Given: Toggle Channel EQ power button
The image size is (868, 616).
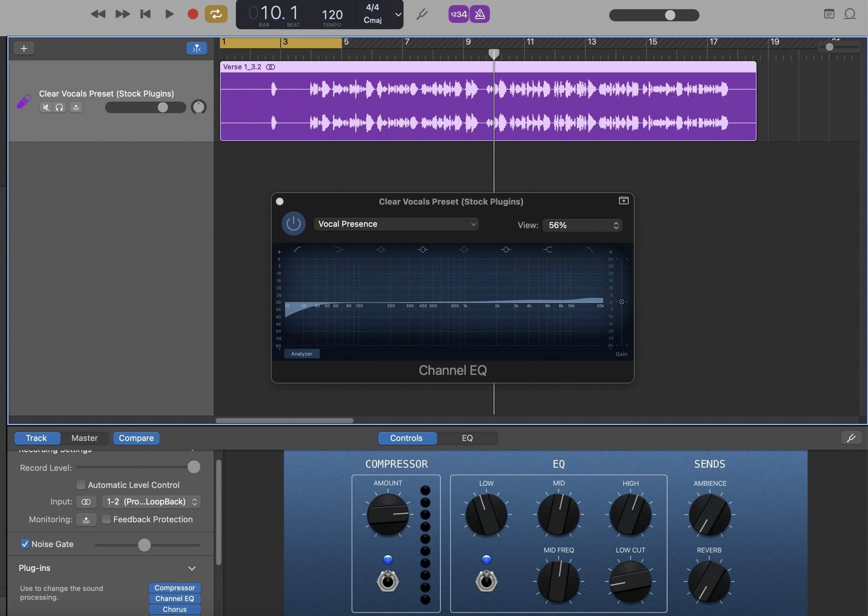Looking at the screenshot, I should pyautogui.click(x=293, y=224).
